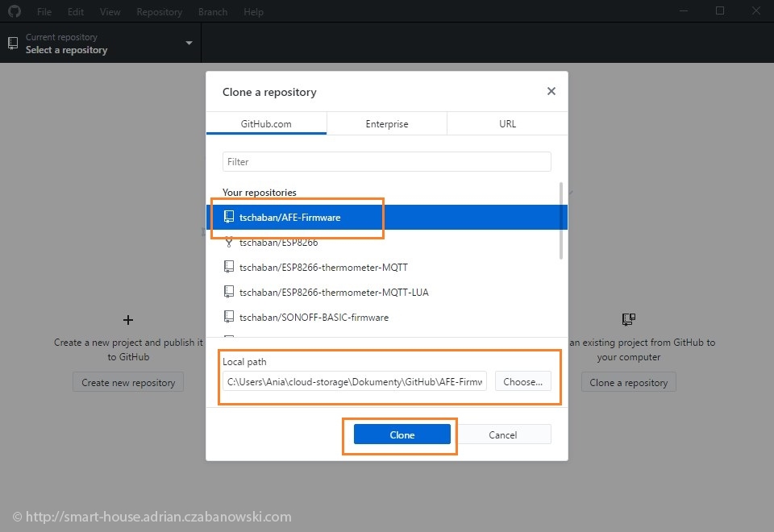
Task: Click Choose... to browse local path
Action: tap(522, 381)
